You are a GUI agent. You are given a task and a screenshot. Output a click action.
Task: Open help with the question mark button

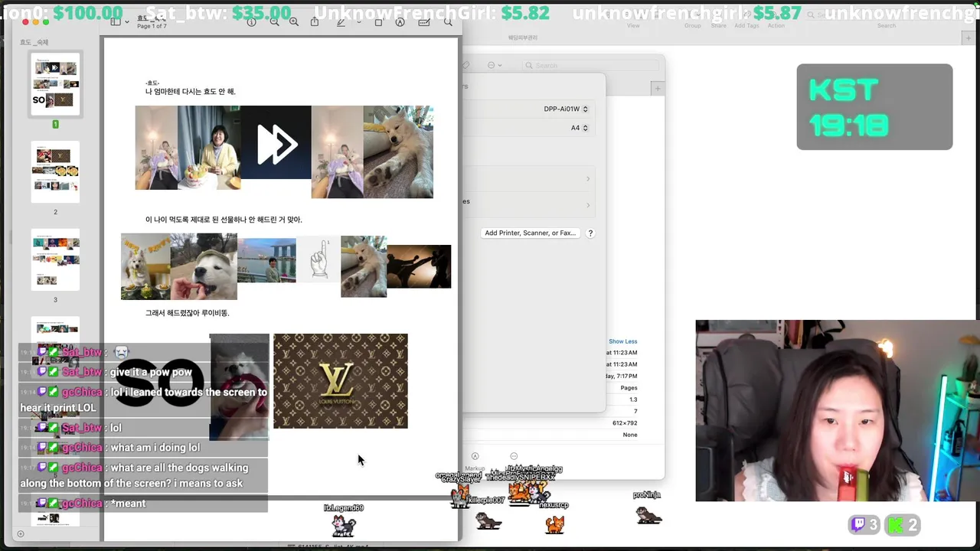click(x=590, y=233)
